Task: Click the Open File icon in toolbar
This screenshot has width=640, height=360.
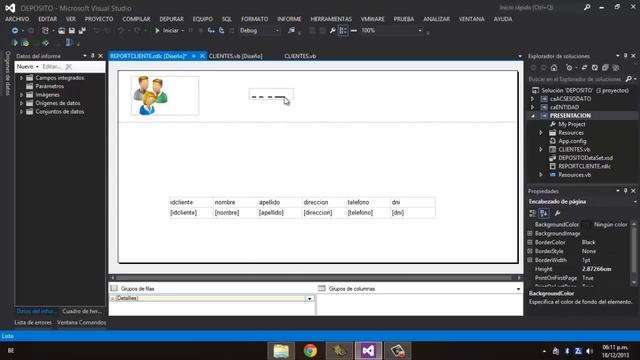Action: [61, 31]
